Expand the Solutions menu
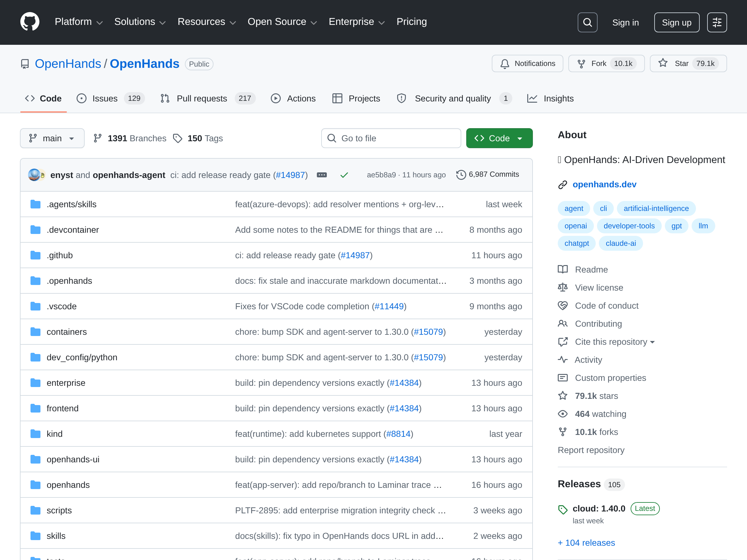 (140, 22)
